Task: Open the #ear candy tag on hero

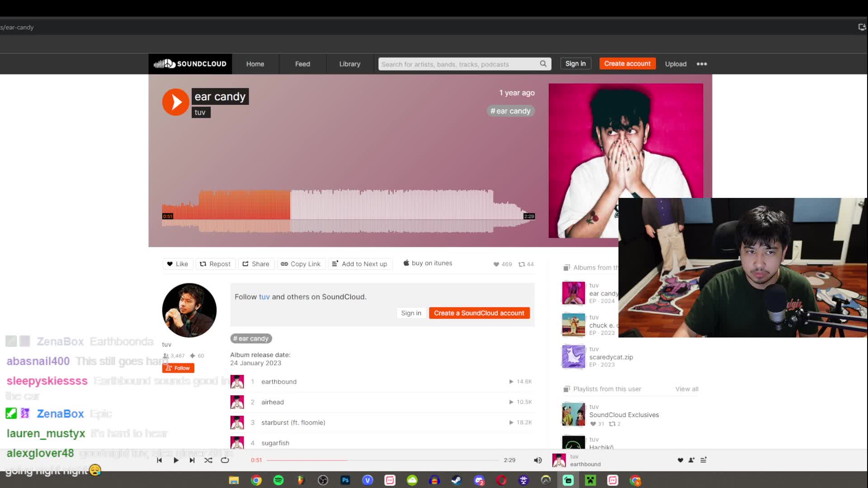Action: pyautogui.click(x=510, y=111)
